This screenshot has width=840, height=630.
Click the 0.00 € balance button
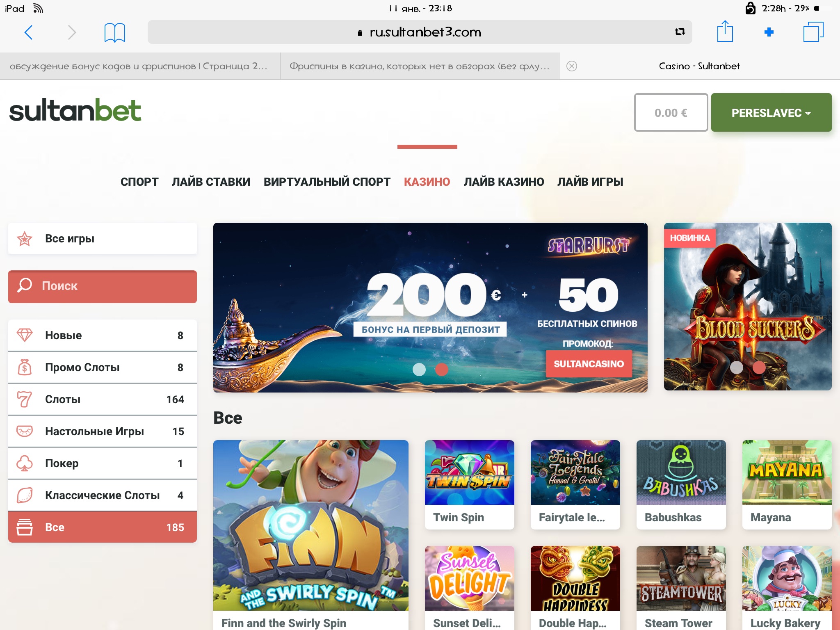(671, 112)
